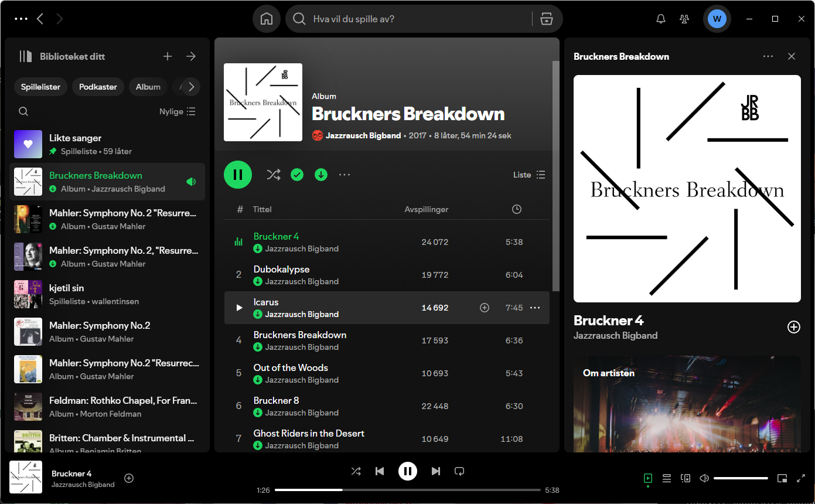Sort by duration clock icon
815x504 pixels.
point(516,209)
